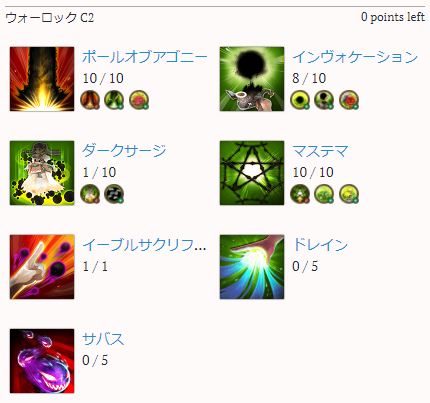
Task: Toggle third yellow attribute under マステマ
Action: [x=349, y=194]
